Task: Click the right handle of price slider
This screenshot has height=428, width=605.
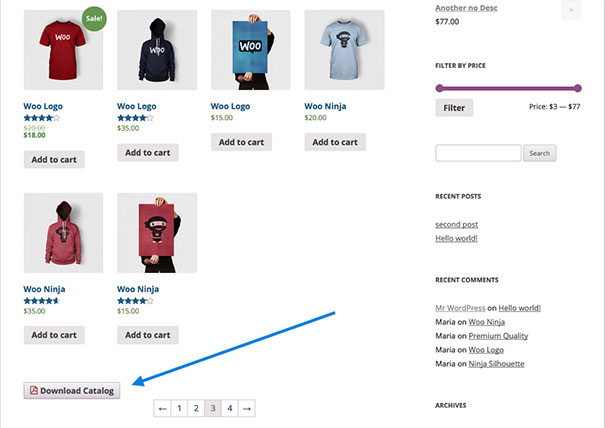Action: coord(578,88)
